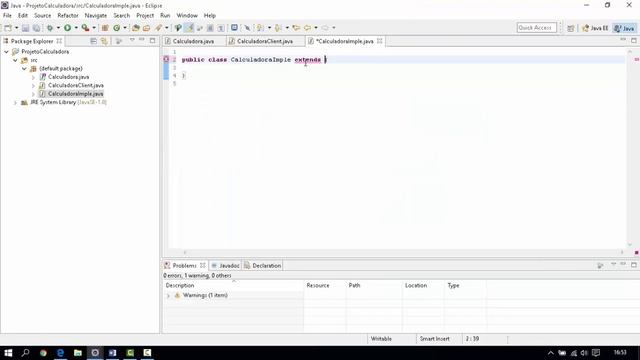Click the Run External Tools icon
Screen dimensions: 640x360
85,28
